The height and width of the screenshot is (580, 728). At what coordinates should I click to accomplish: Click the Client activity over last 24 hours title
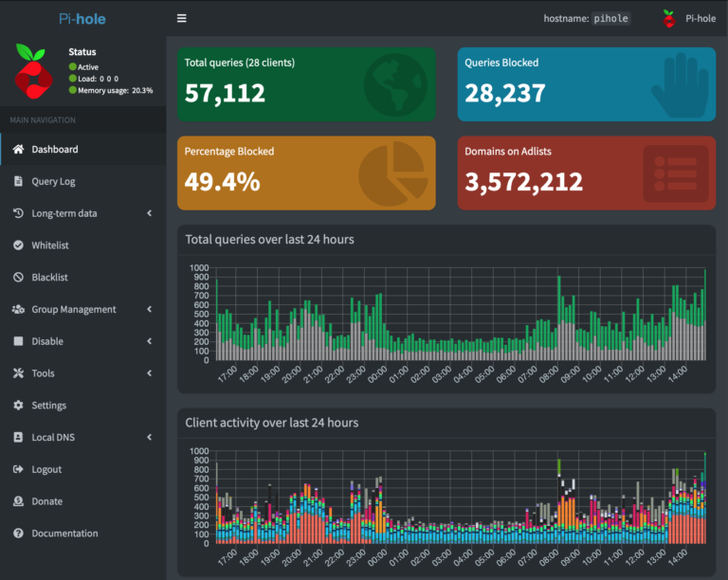click(272, 423)
